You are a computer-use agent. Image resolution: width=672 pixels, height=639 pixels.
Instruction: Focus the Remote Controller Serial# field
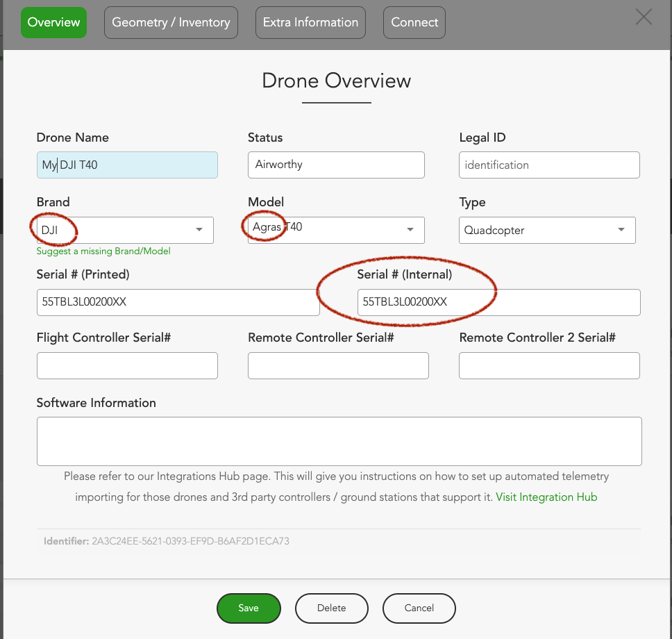[x=338, y=366]
